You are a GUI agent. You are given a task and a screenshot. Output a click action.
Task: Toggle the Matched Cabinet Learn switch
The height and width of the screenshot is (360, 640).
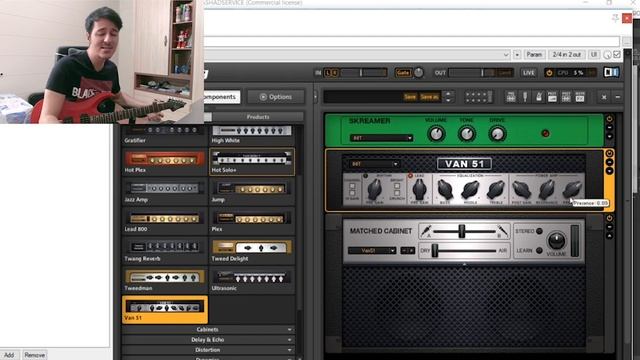click(539, 250)
